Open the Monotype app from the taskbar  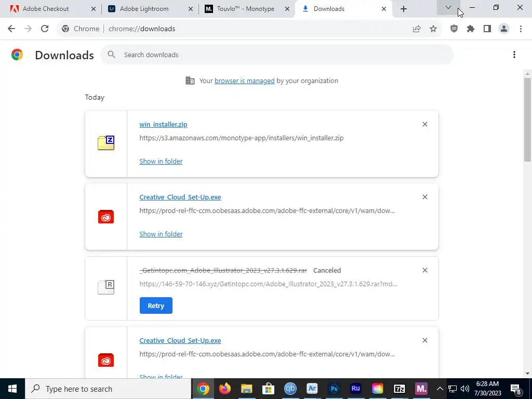tap(421, 389)
